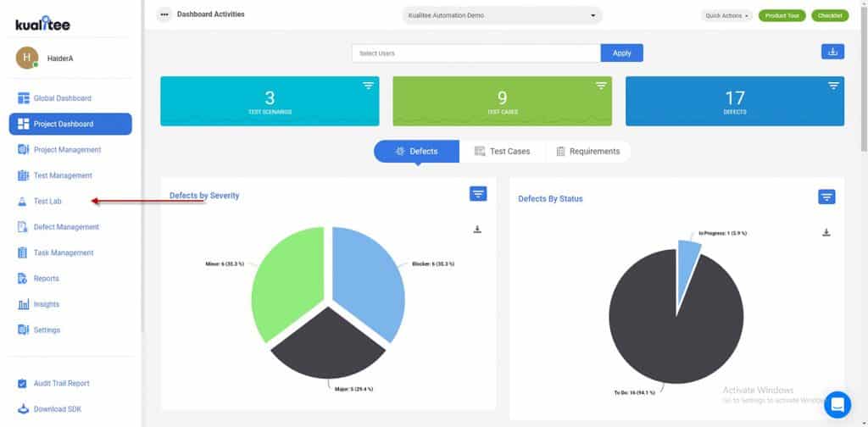Open the HaiderA user avatar

click(x=27, y=58)
